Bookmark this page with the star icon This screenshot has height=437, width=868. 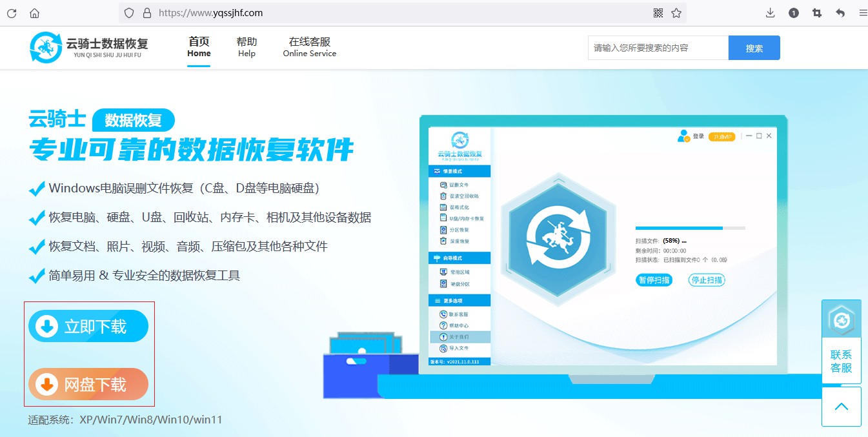tap(676, 13)
